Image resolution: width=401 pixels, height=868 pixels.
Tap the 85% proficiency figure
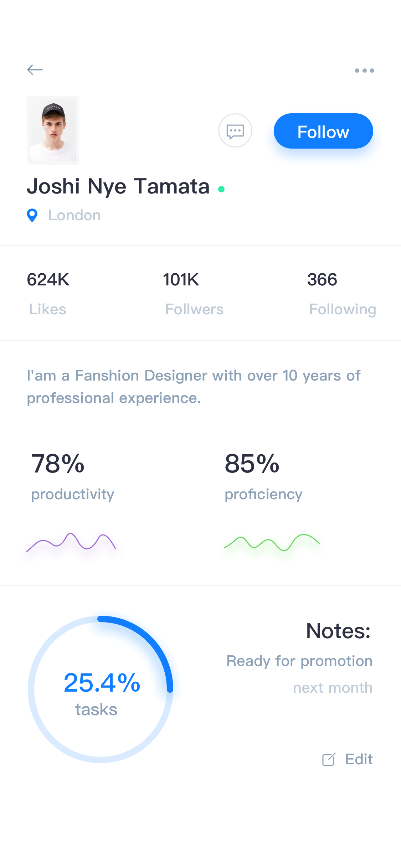pos(252,464)
